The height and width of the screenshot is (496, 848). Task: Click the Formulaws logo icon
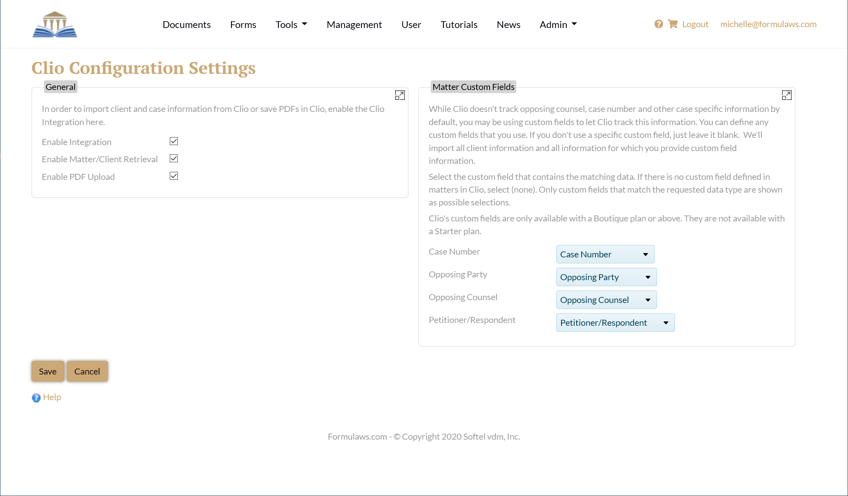55,24
